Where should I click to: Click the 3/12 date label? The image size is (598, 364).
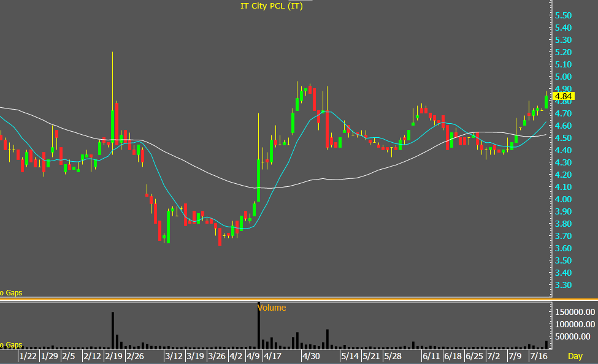coord(174,357)
